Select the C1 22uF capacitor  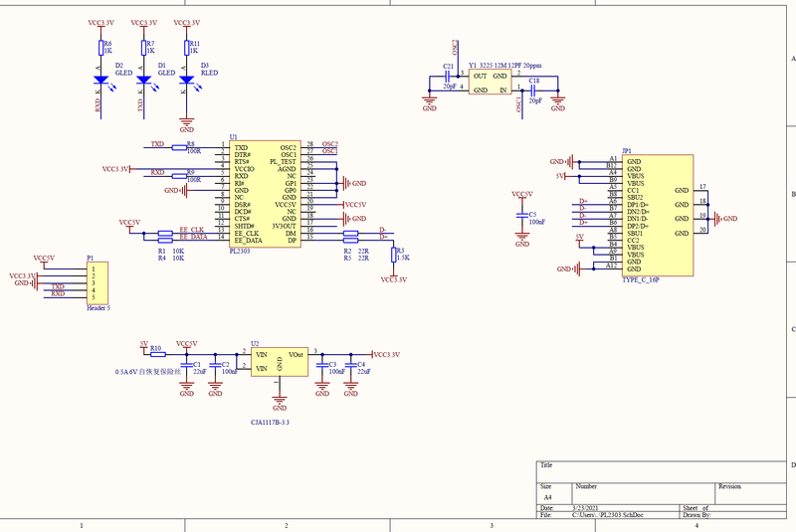[187, 365]
